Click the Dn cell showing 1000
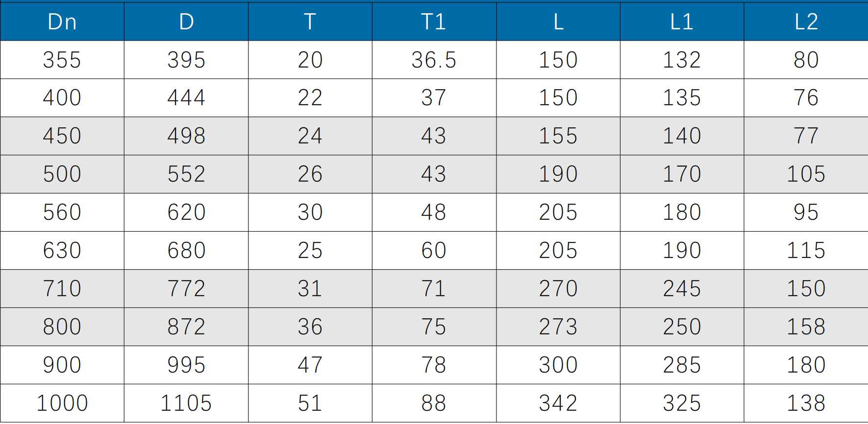The image size is (868, 424). [62, 403]
